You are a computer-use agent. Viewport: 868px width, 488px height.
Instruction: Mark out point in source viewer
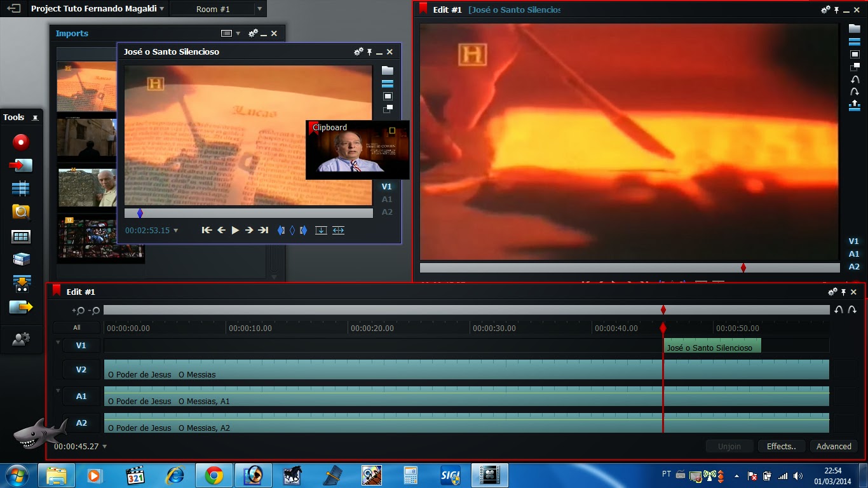(x=303, y=230)
